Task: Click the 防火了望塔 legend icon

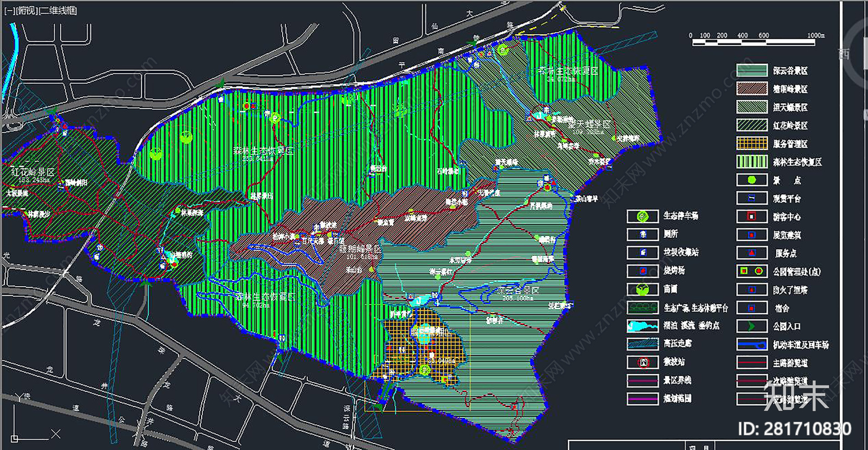Action: (x=751, y=289)
